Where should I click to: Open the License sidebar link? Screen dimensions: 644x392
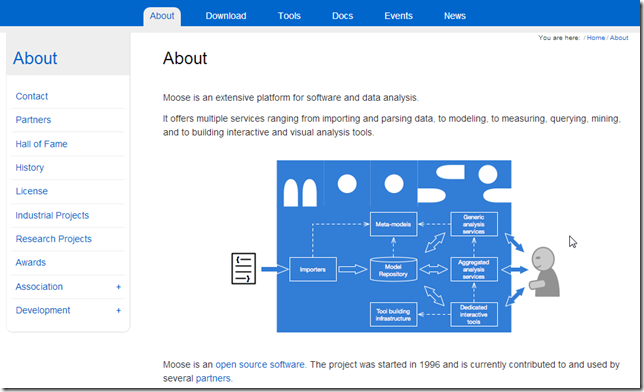click(x=32, y=191)
